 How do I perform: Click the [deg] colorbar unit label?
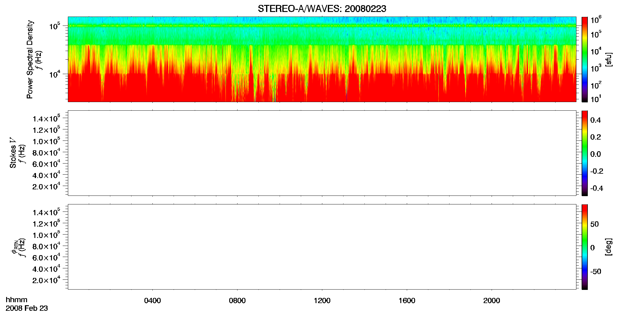pos(609,247)
